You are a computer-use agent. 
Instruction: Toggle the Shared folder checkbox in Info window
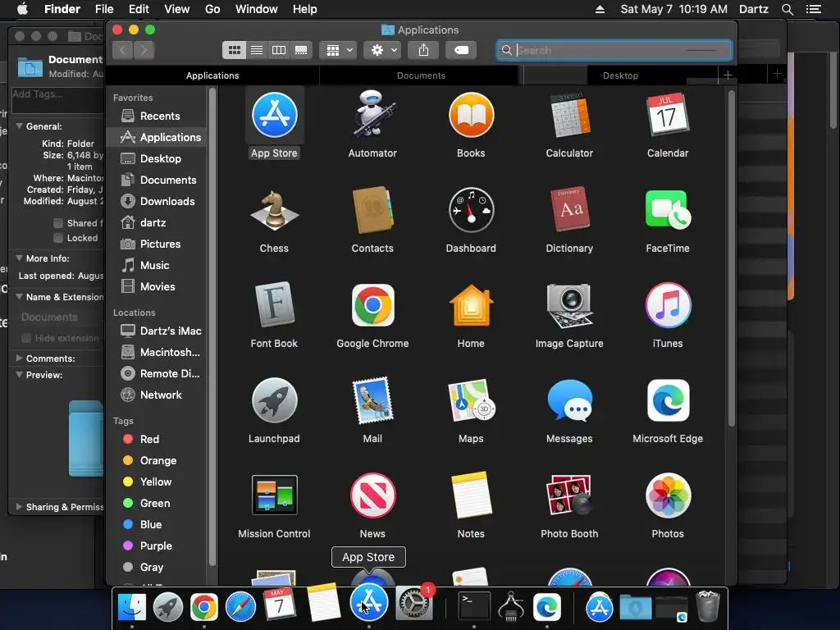pyautogui.click(x=58, y=223)
